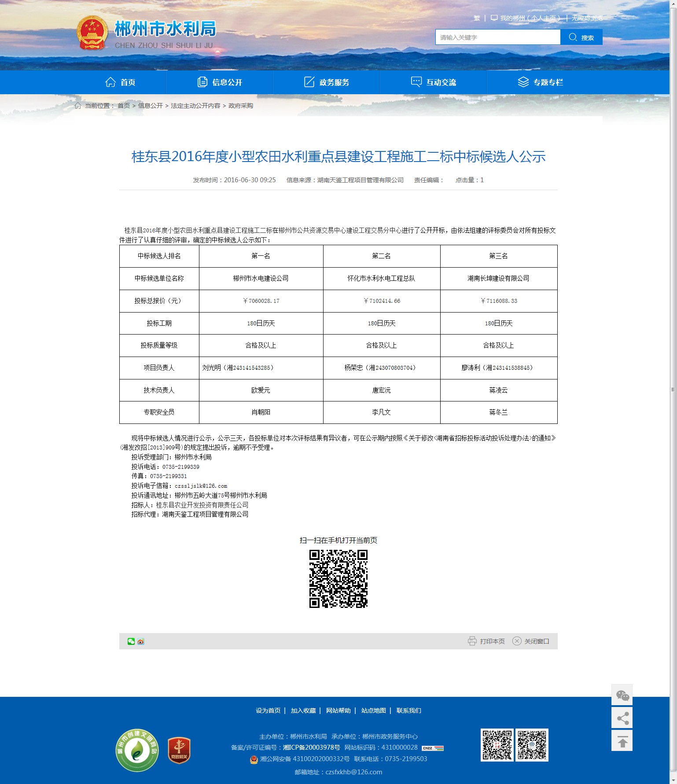This screenshot has height=784, width=677.
Task: Click complaint phone 0735-2199339
Action: (x=181, y=467)
